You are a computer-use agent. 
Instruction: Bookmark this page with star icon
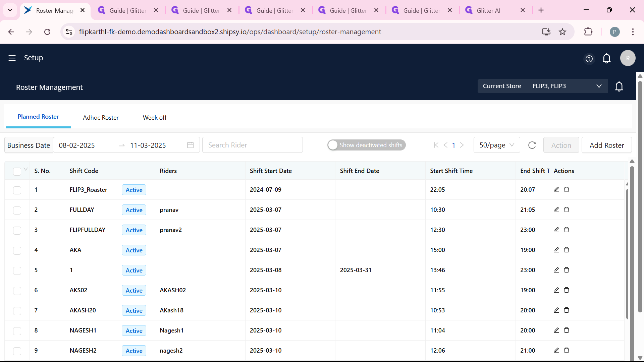pos(562,32)
